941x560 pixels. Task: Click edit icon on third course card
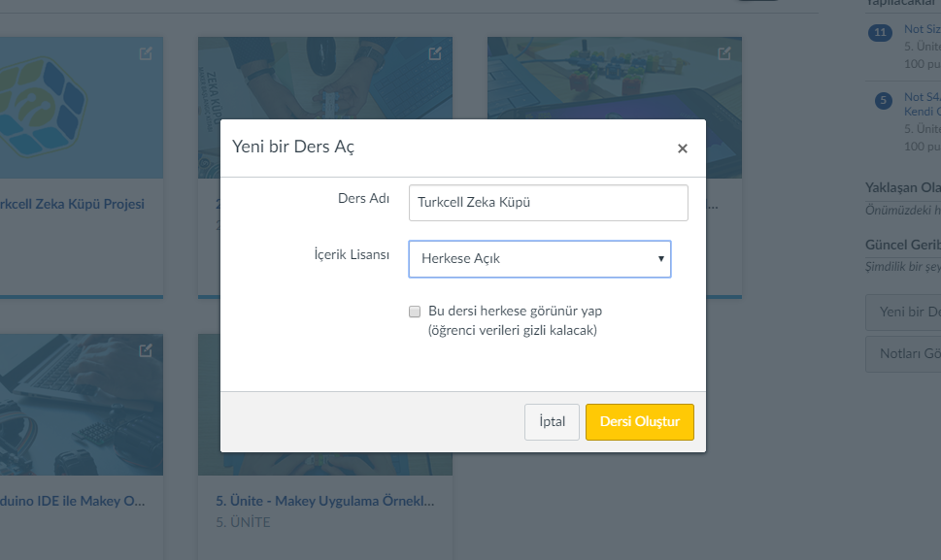click(x=724, y=54)
